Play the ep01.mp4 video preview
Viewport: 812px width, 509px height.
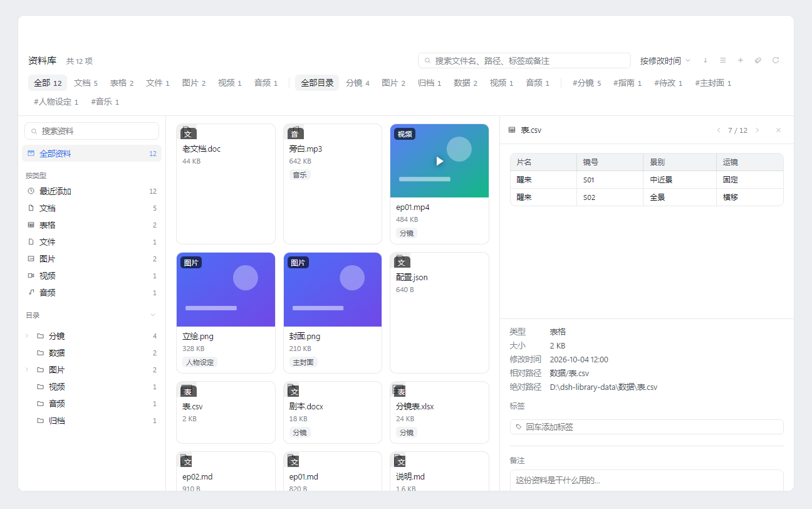pos(440,161)
